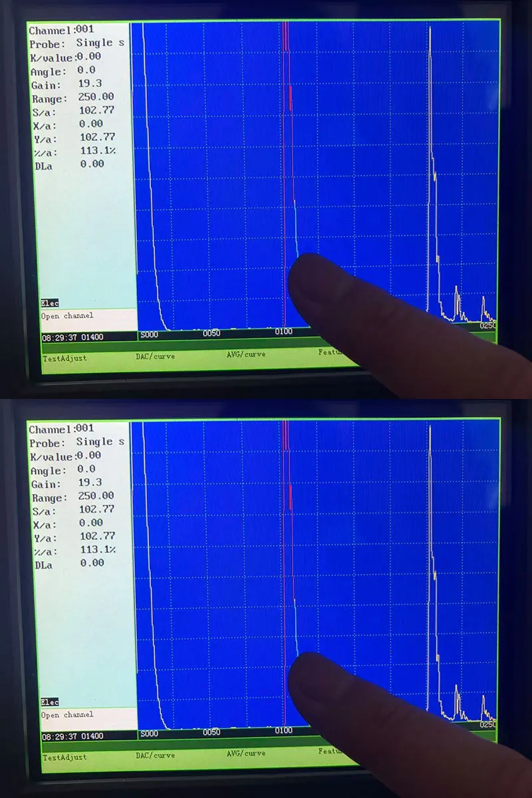Open AVG/curve menu in the lower photo

coord(245,753)
